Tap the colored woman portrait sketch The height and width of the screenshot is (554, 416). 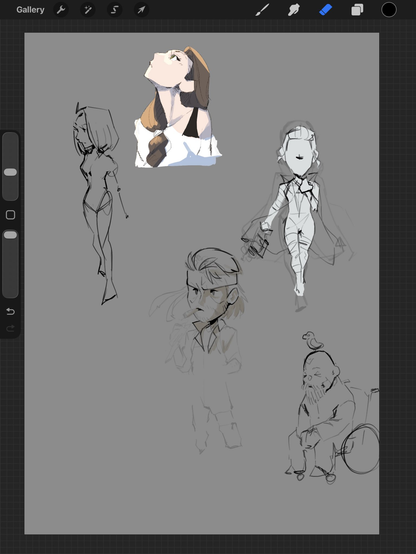click(177, 107)
